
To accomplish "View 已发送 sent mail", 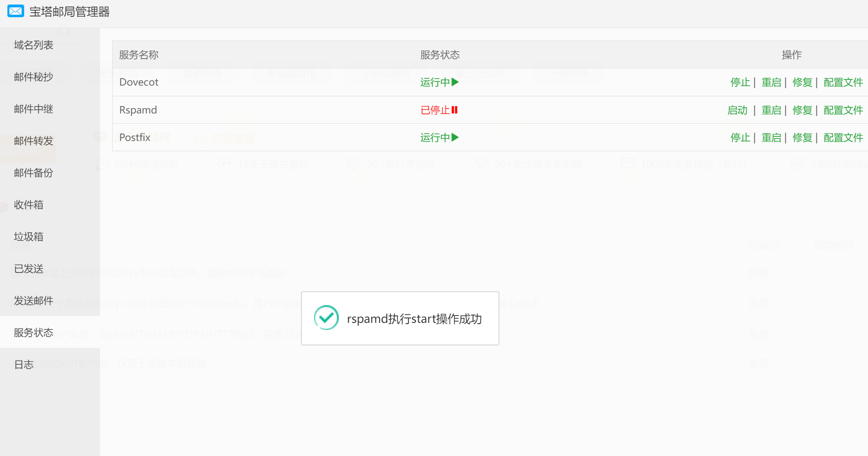I will coord(29,268).
